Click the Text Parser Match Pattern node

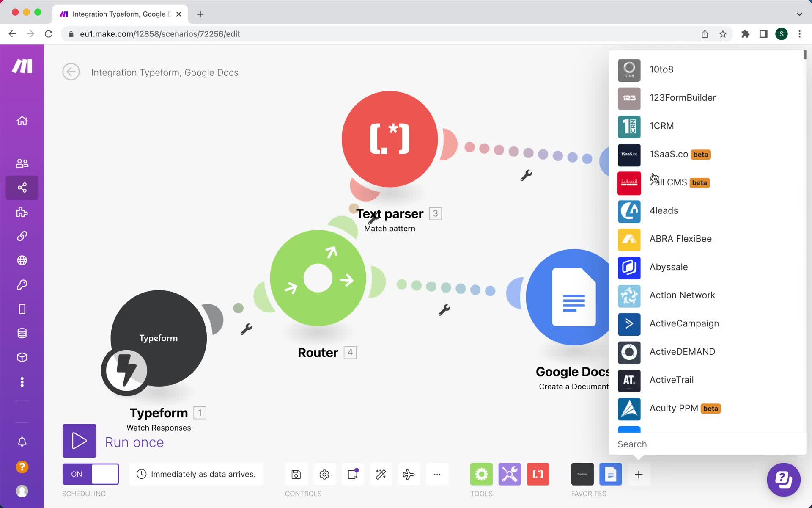pos(389,139)
